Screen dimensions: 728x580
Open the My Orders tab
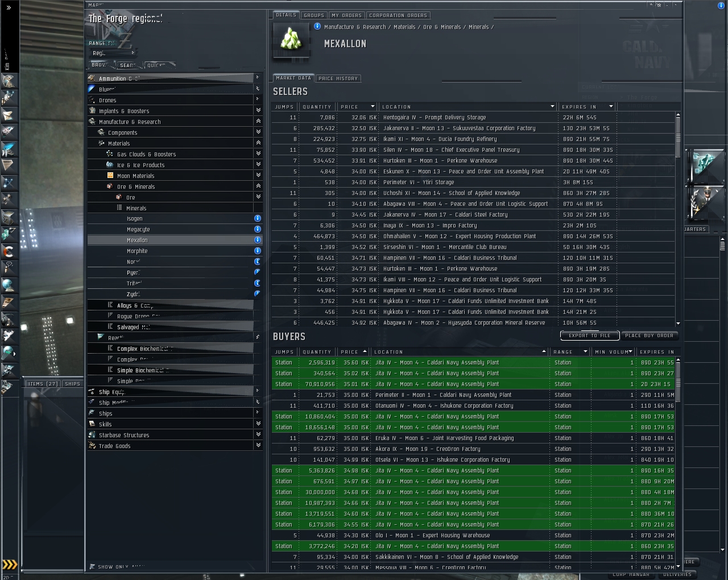pyautogui.click(x=346, y=15)
